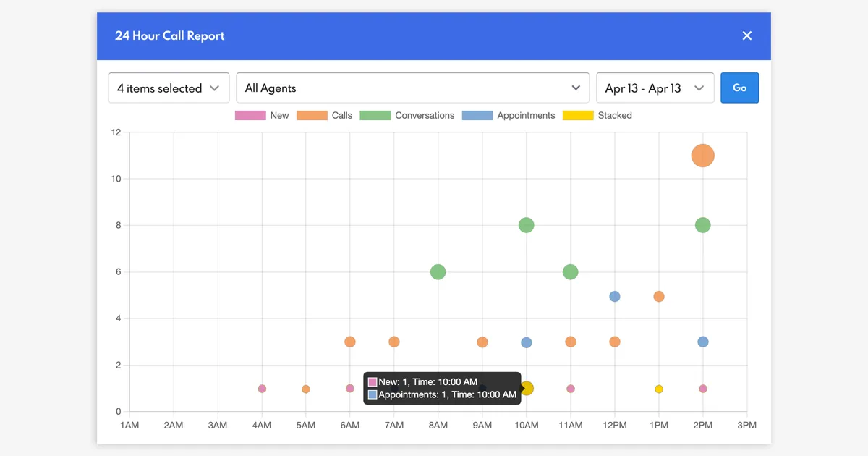Click the 8AM x-axis label
The height and width of the screenshot is (456, 868).
pyautogui.click(x=438, y=425)
